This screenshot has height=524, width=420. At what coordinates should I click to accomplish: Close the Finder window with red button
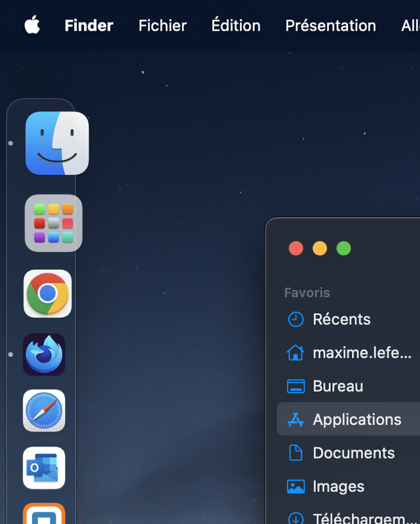296,248
